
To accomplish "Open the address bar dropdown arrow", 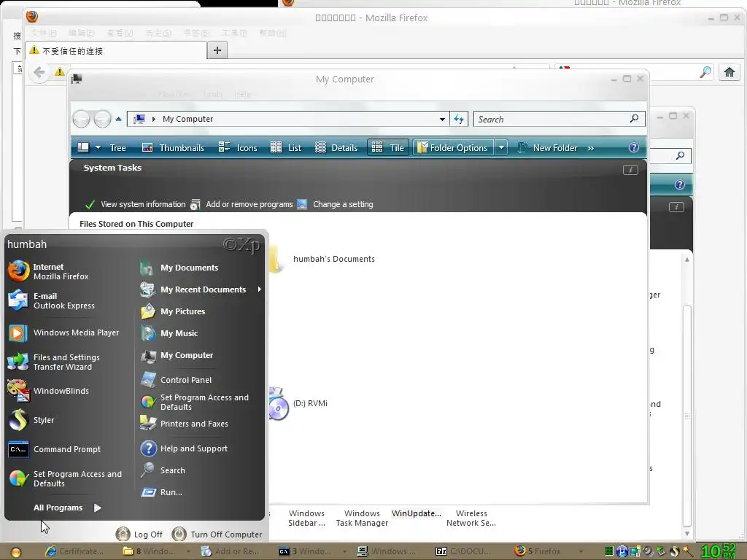I will pyautogui.click(x=443, y=120).
